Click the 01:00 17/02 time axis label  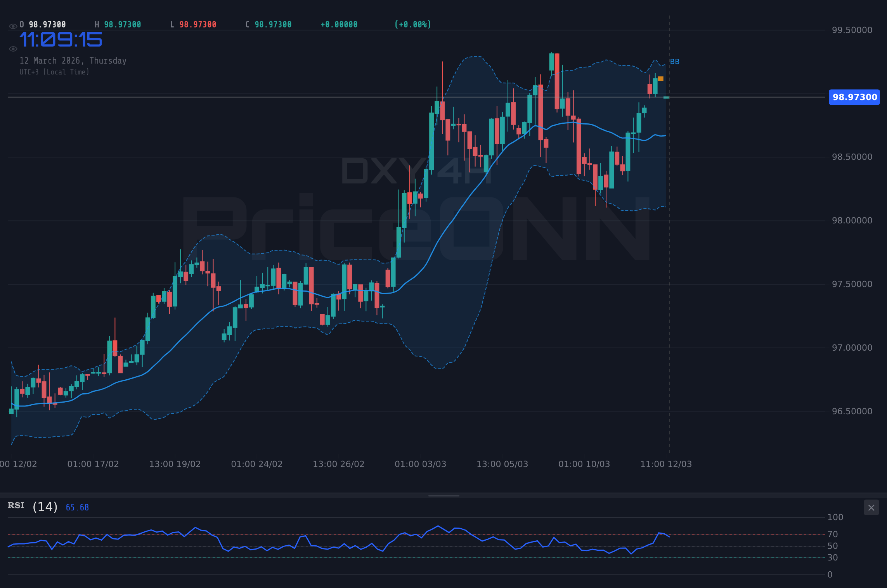point(93,464)
